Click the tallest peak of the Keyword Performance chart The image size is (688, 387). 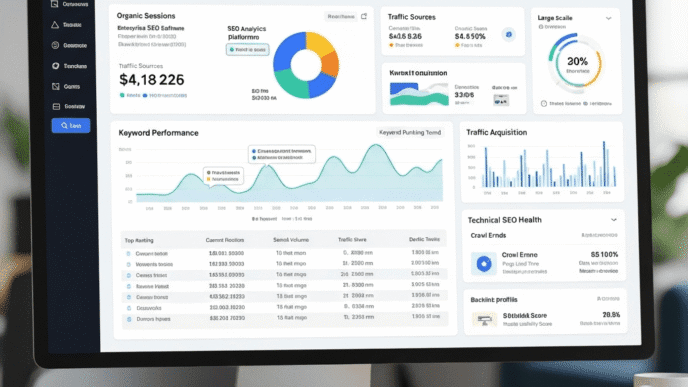[376, 146]
